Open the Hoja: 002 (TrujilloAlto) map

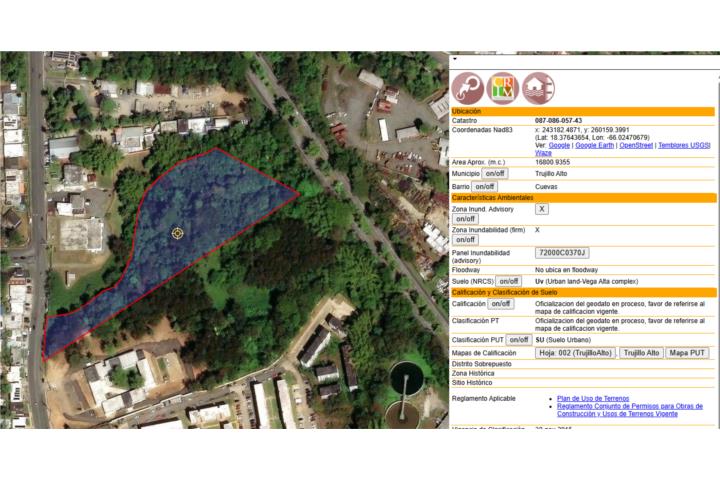point(575,353)
